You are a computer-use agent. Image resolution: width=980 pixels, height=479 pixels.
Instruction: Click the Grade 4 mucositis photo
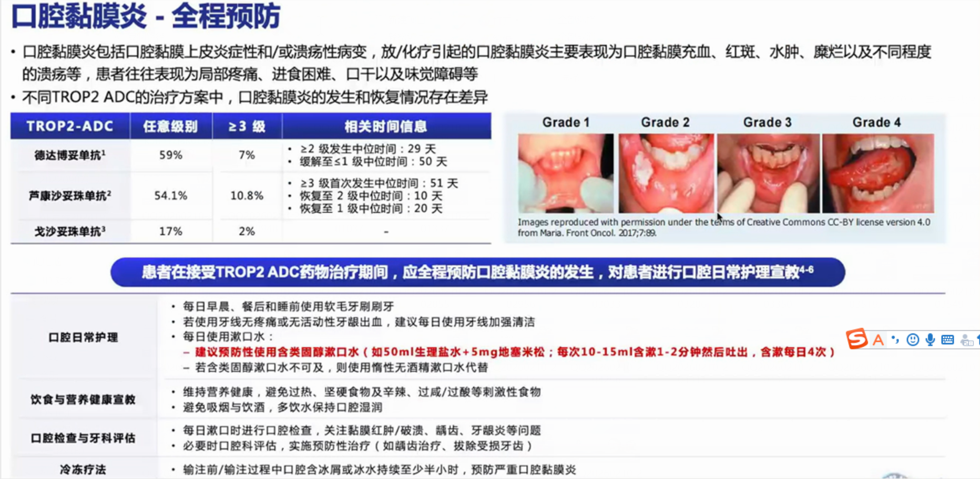click(877, 173)
